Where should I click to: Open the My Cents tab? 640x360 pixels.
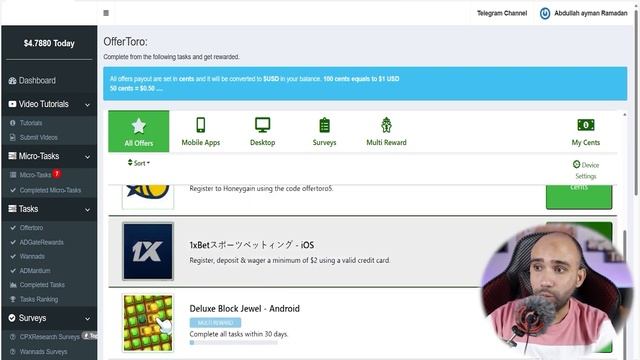(x=586, y=131)
